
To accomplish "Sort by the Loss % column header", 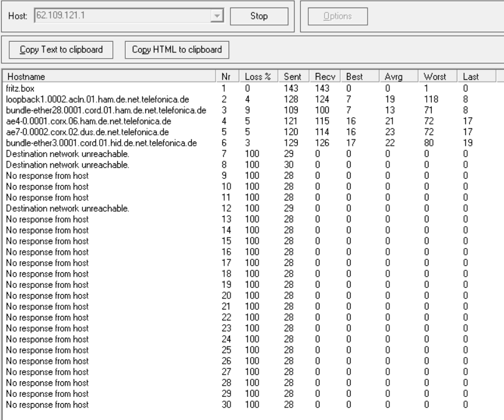I will pos(259,77).
